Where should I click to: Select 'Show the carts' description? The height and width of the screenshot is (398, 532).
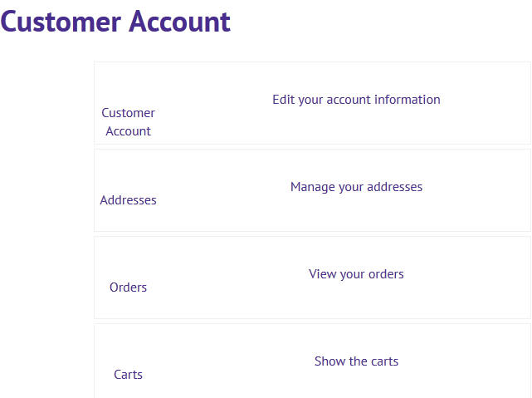point(356,361)
